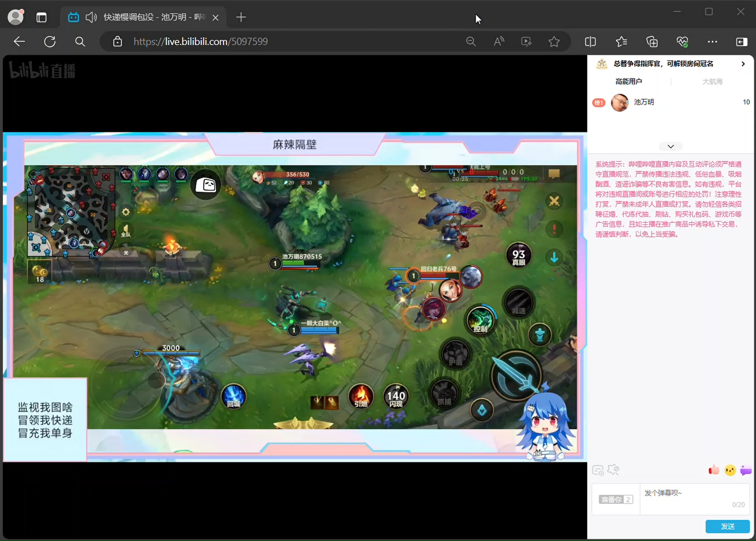Viewport: 756px width, 541px height.
Task: Click the username 池万明 in the ranking
Action: point(644,102)
